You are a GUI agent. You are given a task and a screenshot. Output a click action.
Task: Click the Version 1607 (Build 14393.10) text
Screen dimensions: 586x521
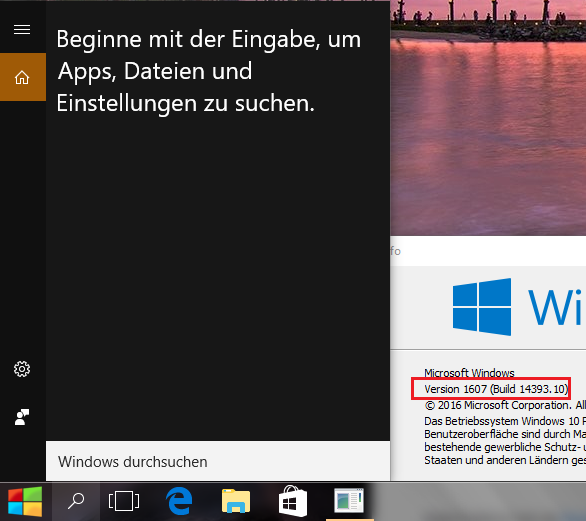click(x=496, y=389)
